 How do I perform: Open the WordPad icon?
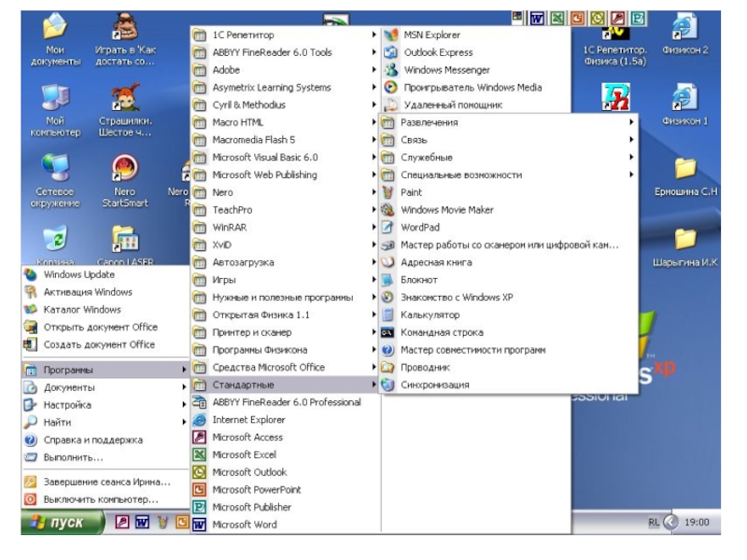(x=388, y=227)
